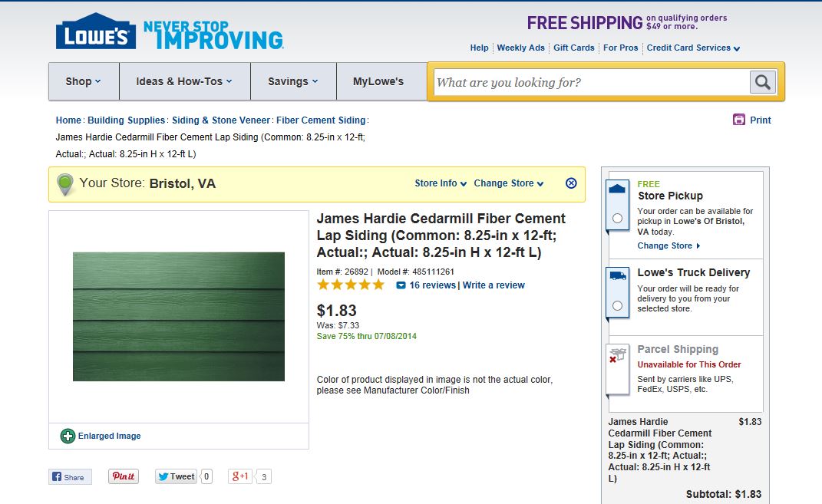Close the Your Store banner

570,183
